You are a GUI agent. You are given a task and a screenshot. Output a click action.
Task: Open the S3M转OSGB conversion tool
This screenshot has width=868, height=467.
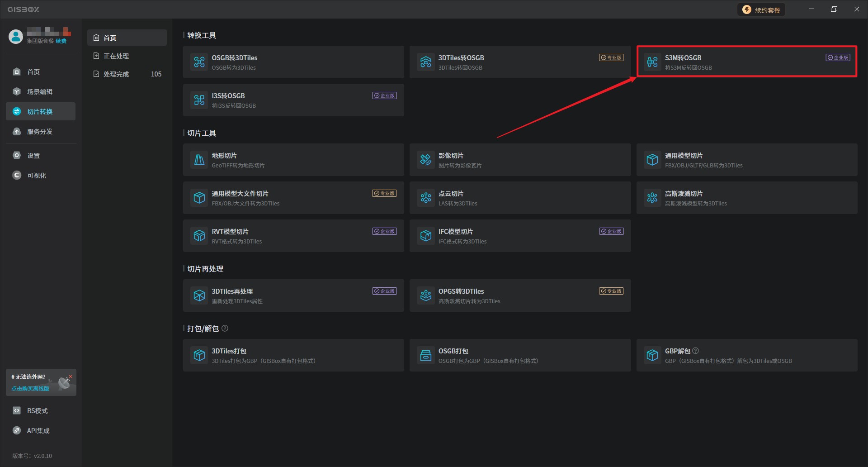click(746, 62)
